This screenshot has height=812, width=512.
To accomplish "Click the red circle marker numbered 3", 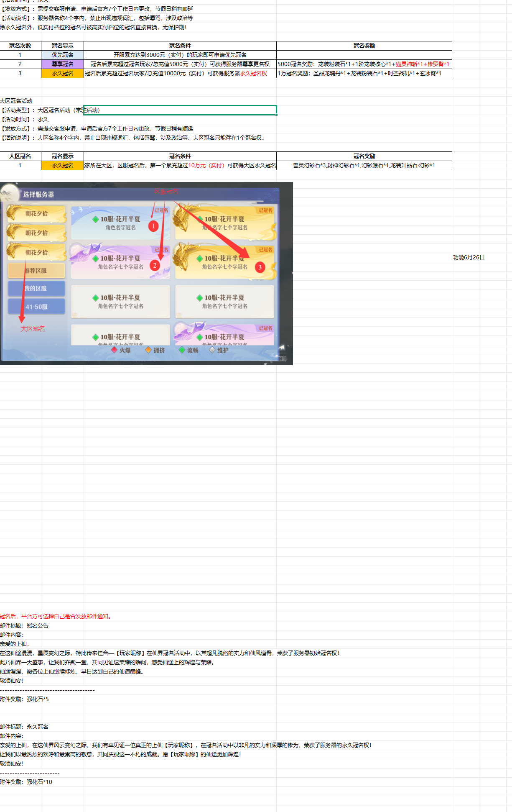I will 260,267.
